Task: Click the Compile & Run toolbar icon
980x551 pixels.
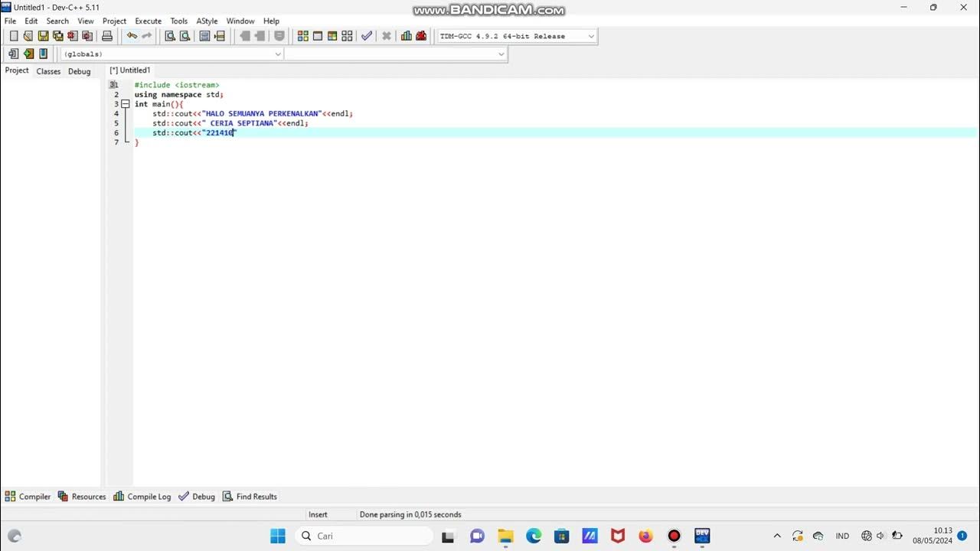Action: click(332, 36)
